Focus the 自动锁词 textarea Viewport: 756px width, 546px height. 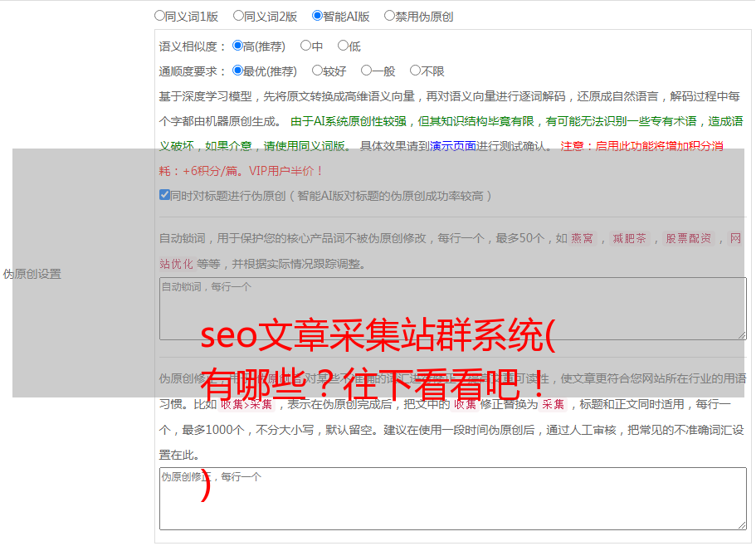point(453,309)
